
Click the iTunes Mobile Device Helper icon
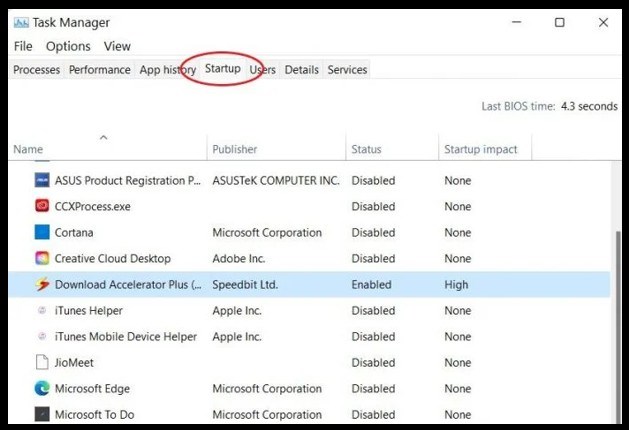(42, 336)
